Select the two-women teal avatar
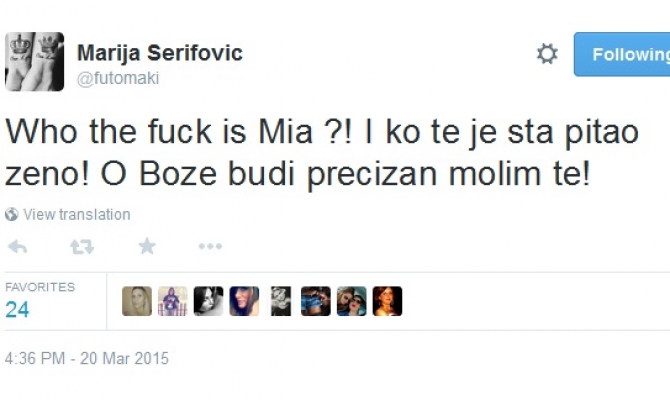The height and width of the screenshot is (400, 670). (x=351, y=301)
